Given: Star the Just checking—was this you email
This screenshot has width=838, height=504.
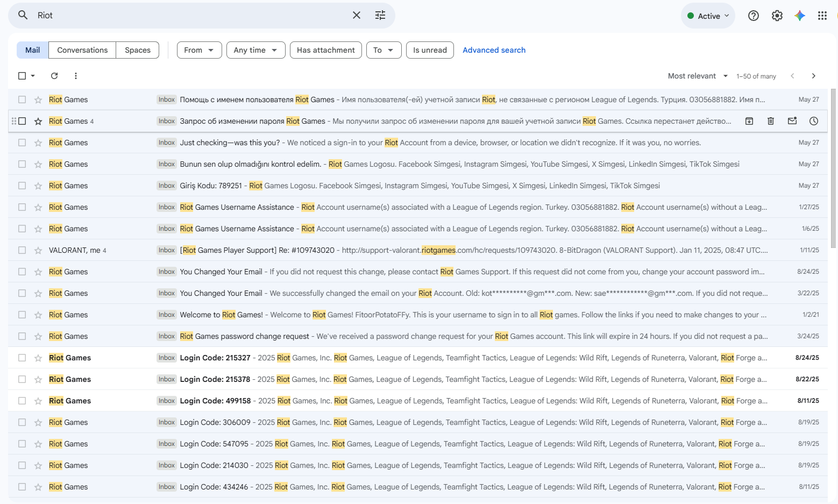Looking at the screenshot, I should point(38,143).
